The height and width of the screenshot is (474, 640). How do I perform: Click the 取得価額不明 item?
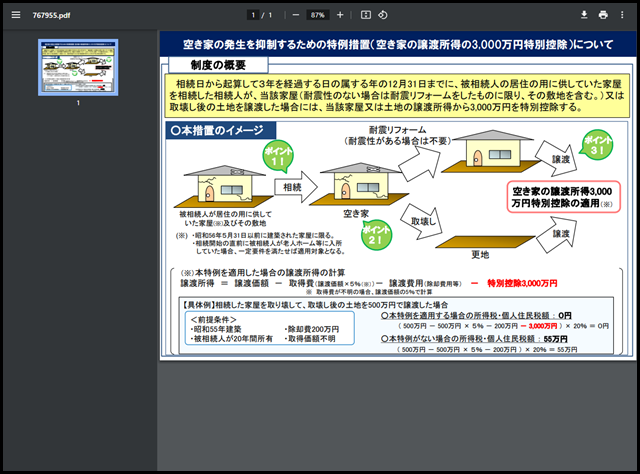(310, 338)
